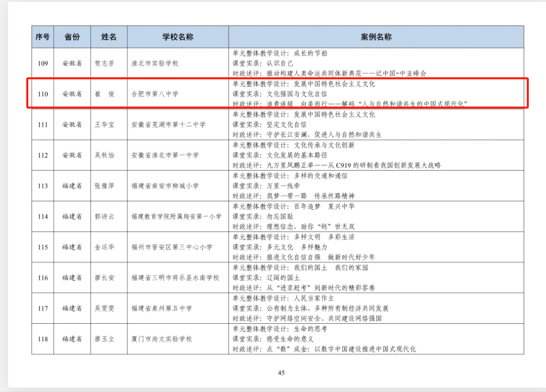This screenshot has width=546, height=392.
Task: Select sequence number 115 cell
Action: [43, 247]
